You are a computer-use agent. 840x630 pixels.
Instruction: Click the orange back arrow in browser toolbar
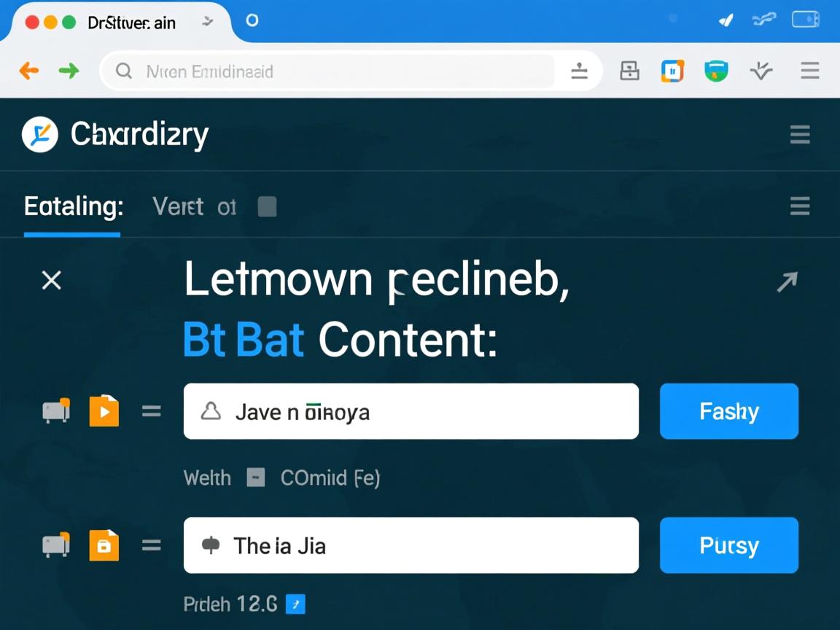tap(29, 71)
